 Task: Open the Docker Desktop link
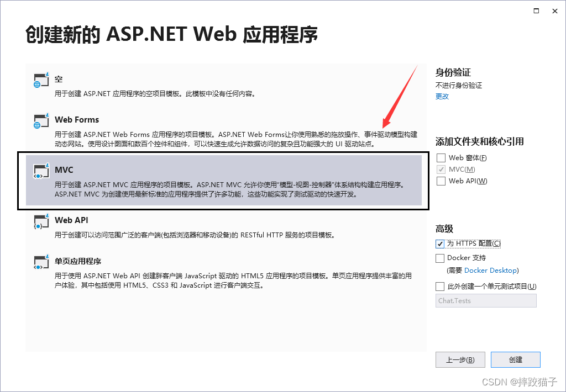[x=490, y=271]
